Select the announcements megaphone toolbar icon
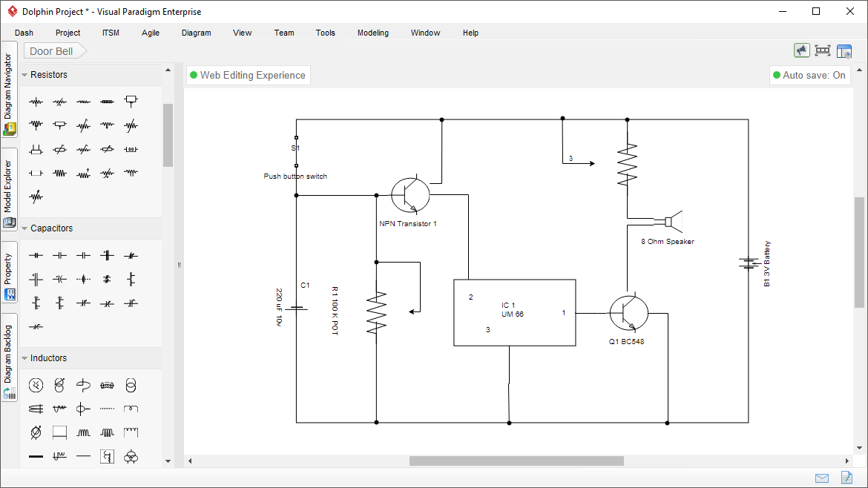Viewport: 868px width, 488px height. (801, 50)
